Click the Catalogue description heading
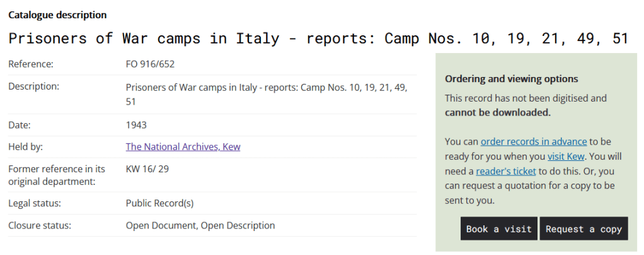The width and height of the screenshot is (644, 255). click(x=57, y=15)
